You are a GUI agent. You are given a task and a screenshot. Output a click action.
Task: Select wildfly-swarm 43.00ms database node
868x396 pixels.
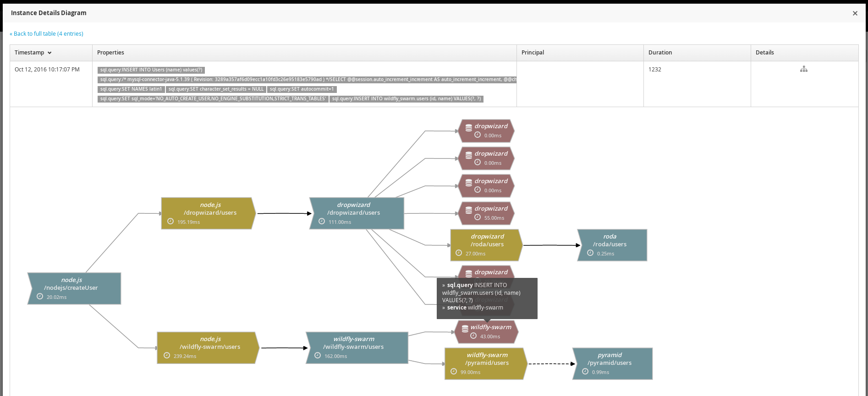click(487, 332)
